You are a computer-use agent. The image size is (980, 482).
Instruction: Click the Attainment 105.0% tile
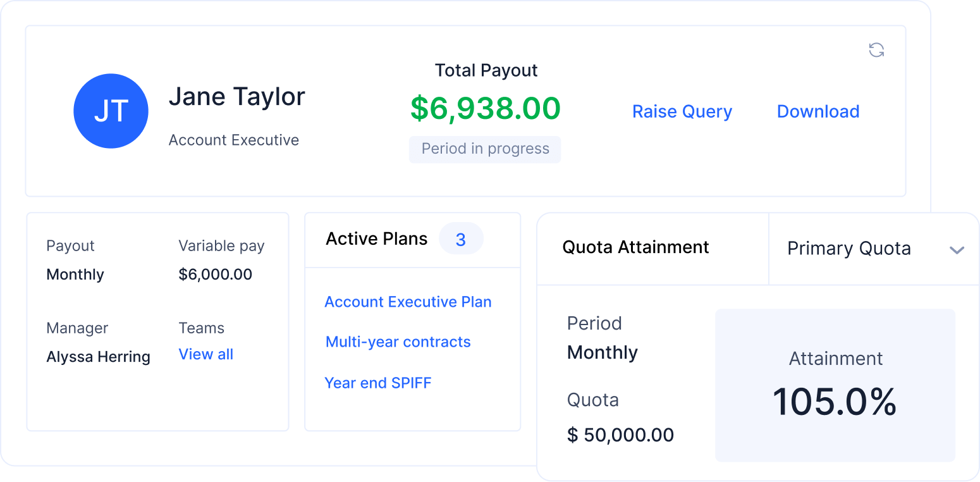[835, 385]
